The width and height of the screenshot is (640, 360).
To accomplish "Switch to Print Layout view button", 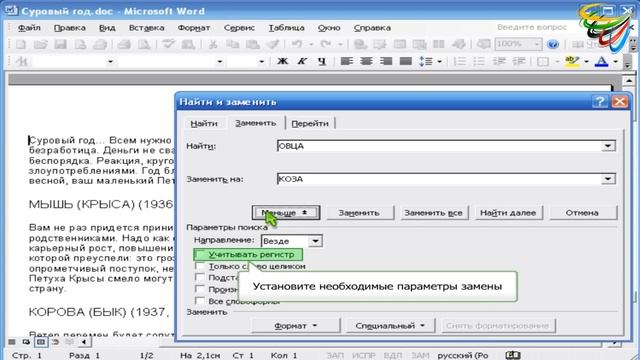I will coord(40,342).
